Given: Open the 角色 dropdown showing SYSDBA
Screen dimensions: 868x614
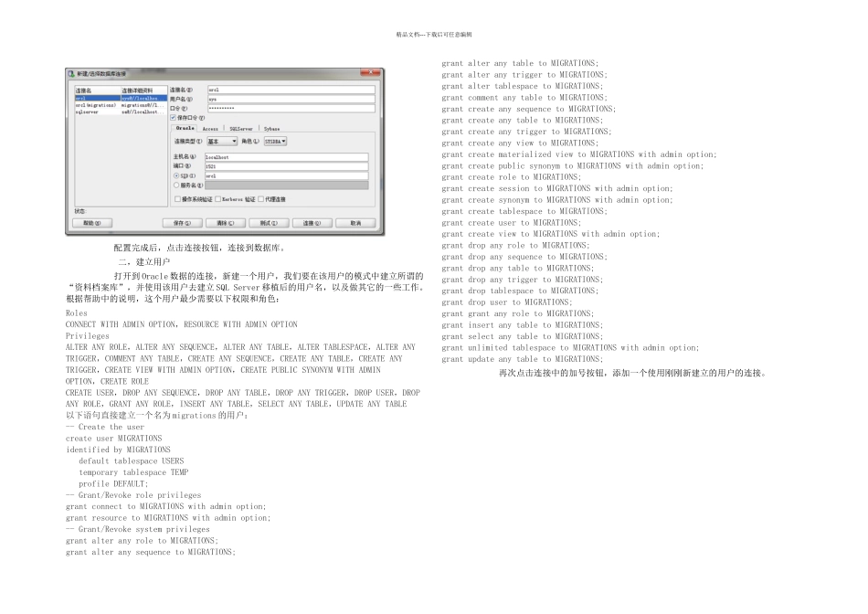Looking at the screenshot, I should pos(275,142).
